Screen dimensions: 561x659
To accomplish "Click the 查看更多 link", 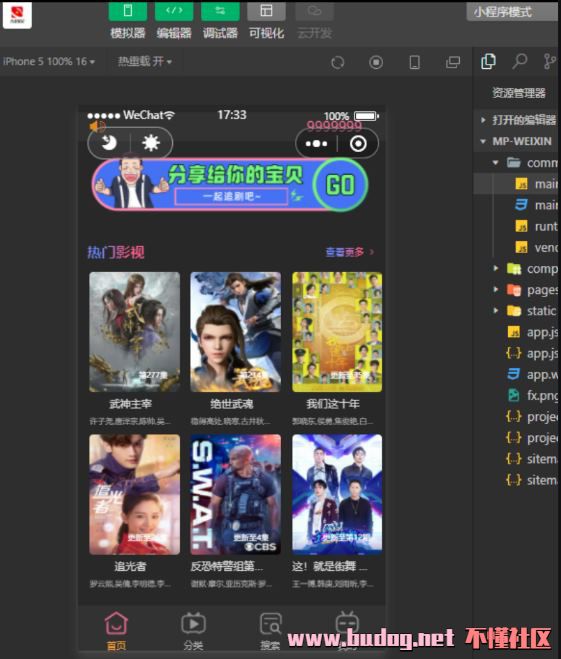I will [x=350, y=252].
